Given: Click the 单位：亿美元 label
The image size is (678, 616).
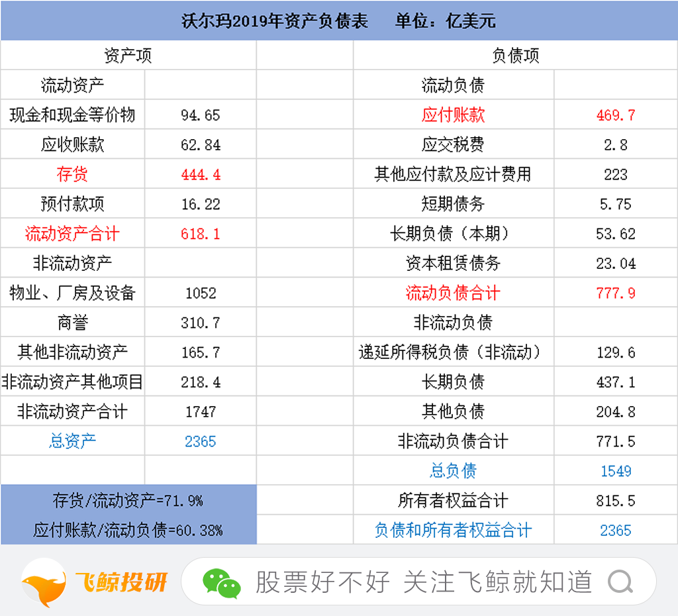Looking at the screenshot, I should point(446,21).
